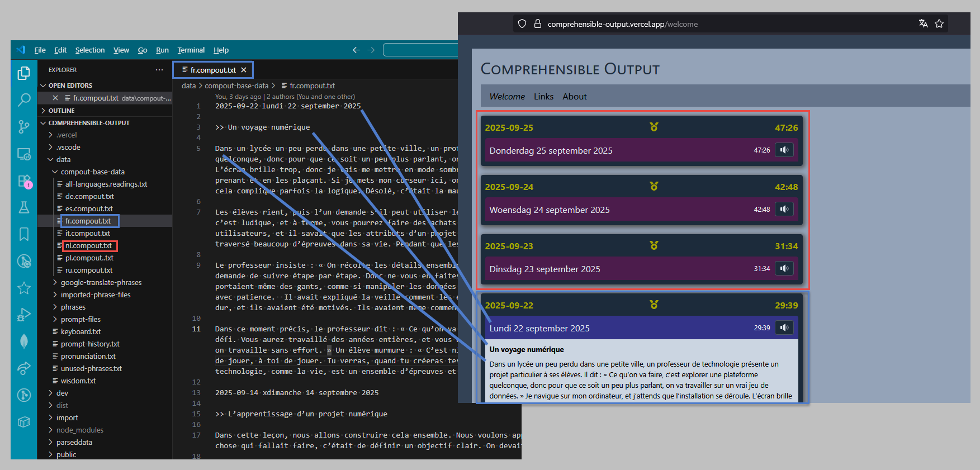The image size is (980, 470).
Task: Open the Testing flask icon
Action: coord(23,207)
